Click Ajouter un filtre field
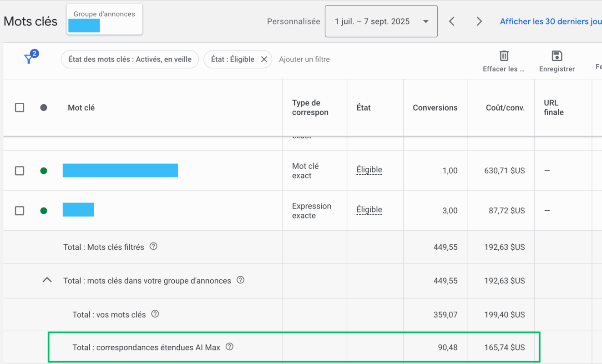This screenshot has height=364, width=602. [x=304, y=59]
